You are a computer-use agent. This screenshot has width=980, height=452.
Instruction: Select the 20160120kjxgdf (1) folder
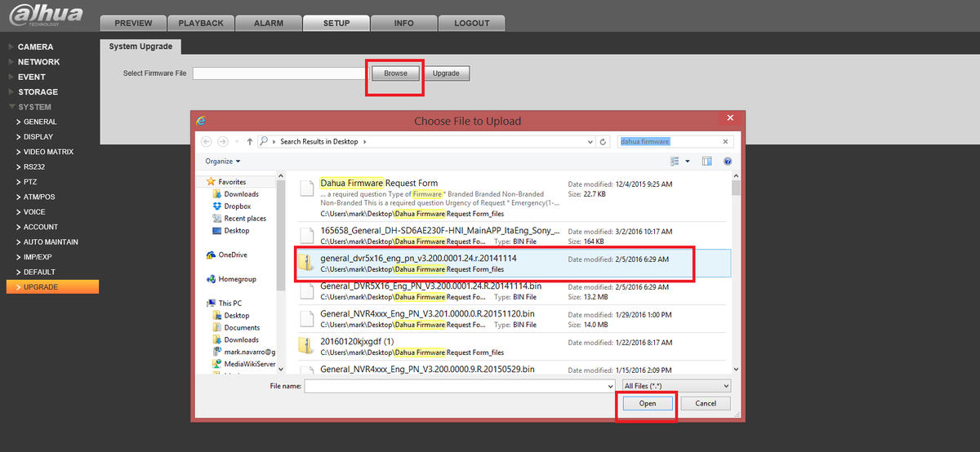point(357,340)
